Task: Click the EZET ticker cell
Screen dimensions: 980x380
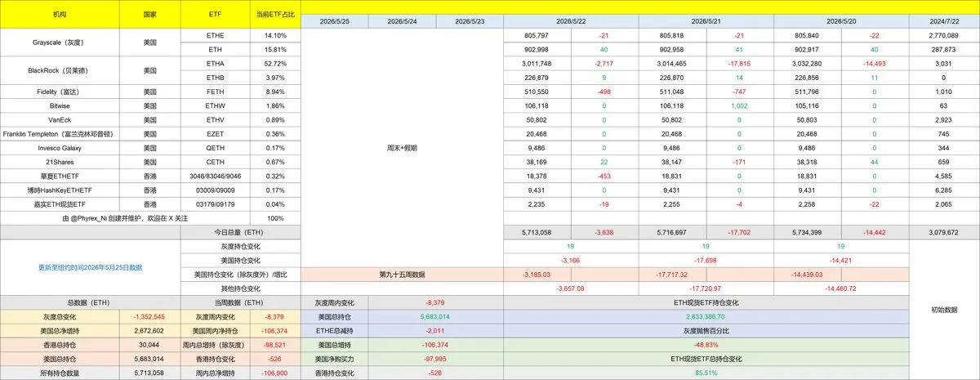Action: [216, 132]
